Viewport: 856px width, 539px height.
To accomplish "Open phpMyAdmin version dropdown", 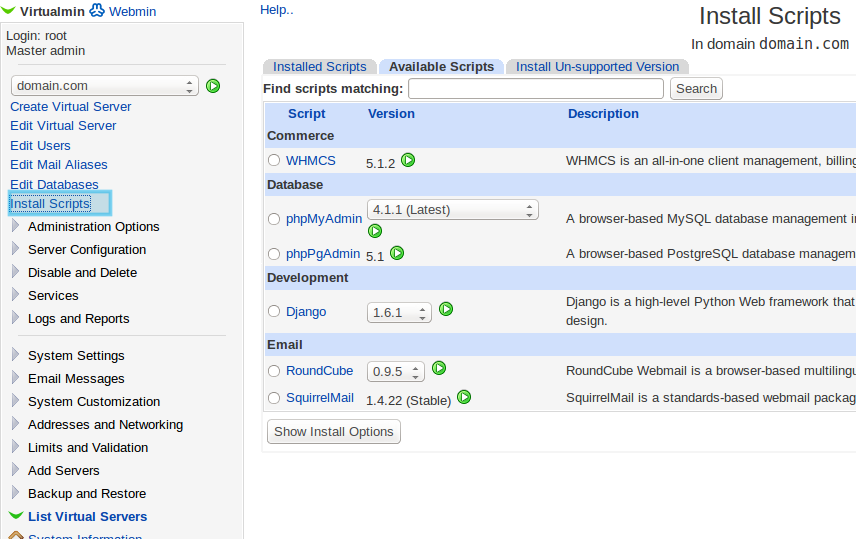I will click(x=453, y=210).
